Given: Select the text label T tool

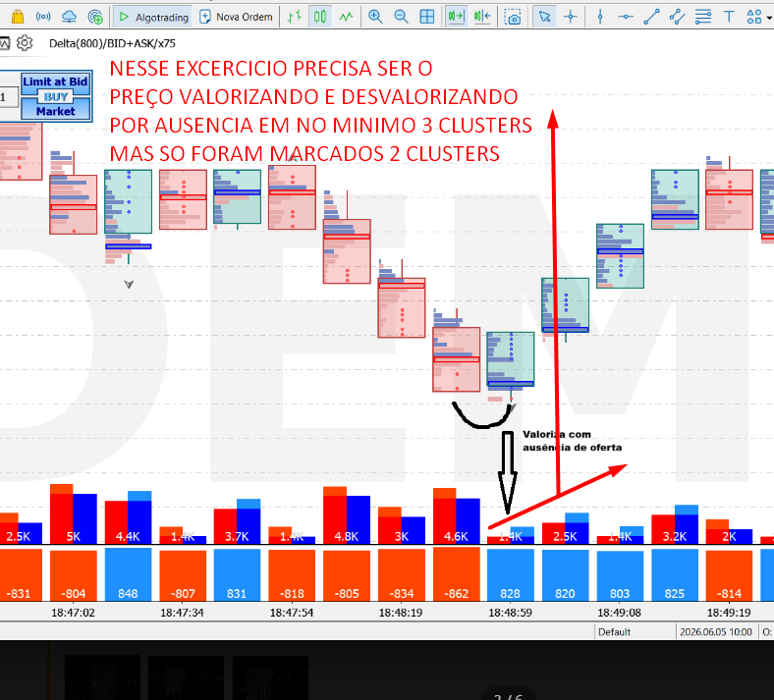Looking at the screenshot, I should pyautogui.click(x=729, y=17).
